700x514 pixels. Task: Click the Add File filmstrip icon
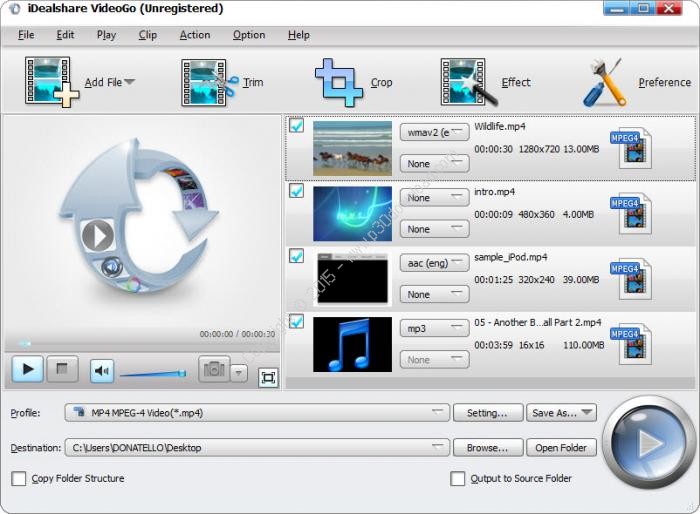coord(52,82)
